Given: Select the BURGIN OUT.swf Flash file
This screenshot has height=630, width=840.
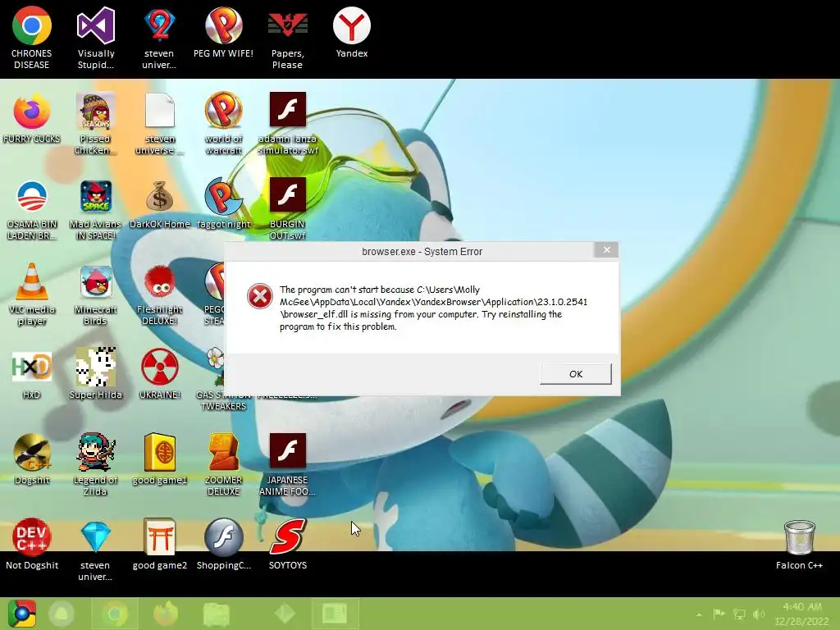Looking at the screenshot, I should tap(287, 209).
